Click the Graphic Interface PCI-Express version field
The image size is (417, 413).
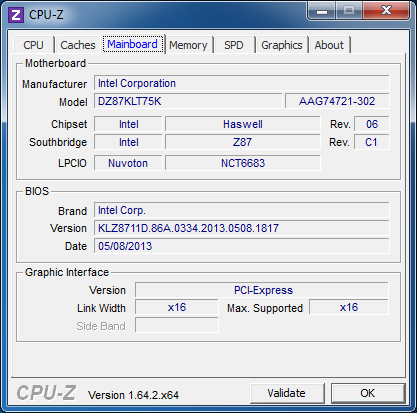click(x=262, y=290)
